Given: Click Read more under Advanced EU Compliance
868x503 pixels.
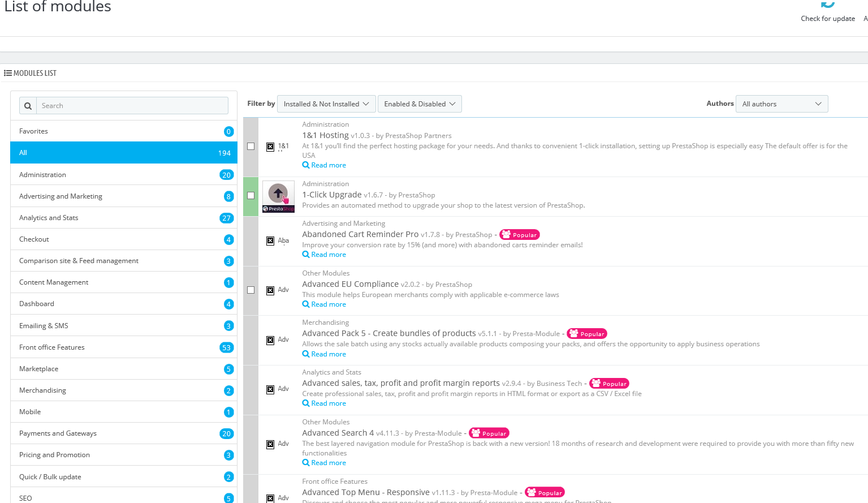Looking at the screenshot, I should tap(324, 304).
